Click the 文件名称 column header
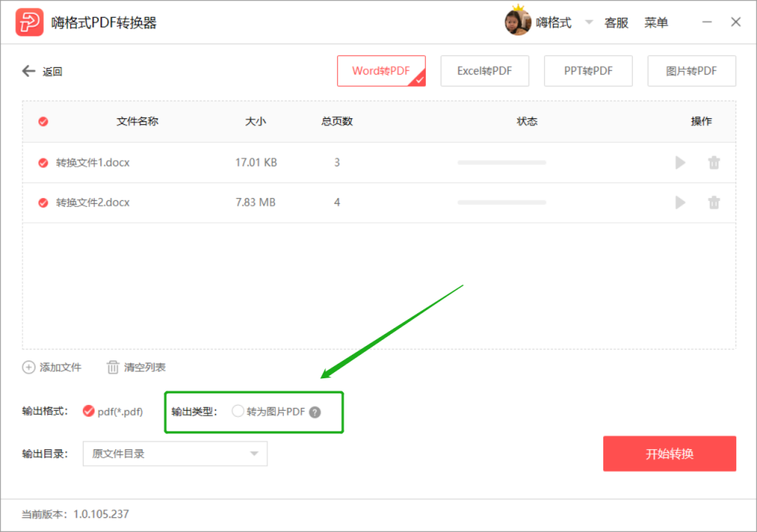The width and height of the screenshot is (757, 532). pyautogui.click(x=138, y=121)
